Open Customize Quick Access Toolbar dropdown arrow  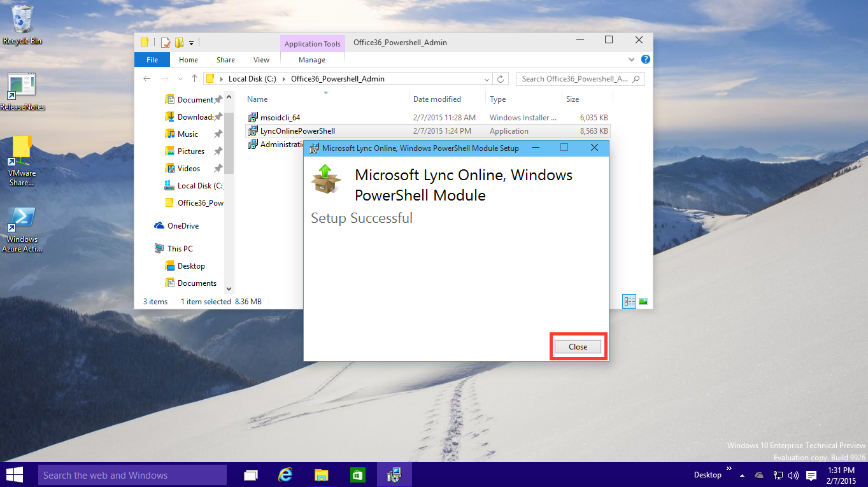click(191, 43)
